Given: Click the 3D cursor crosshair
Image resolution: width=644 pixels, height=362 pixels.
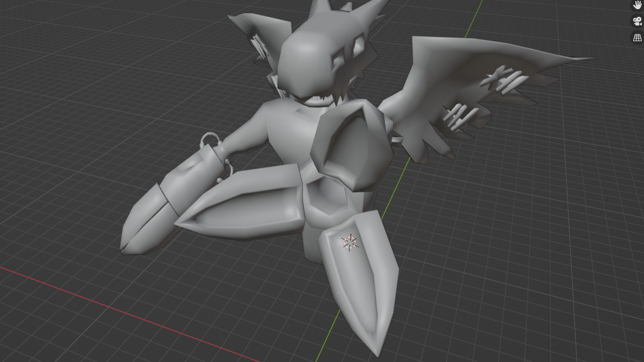Looking at the screenshot, I should pyautogui.click(x=350, y=242).
